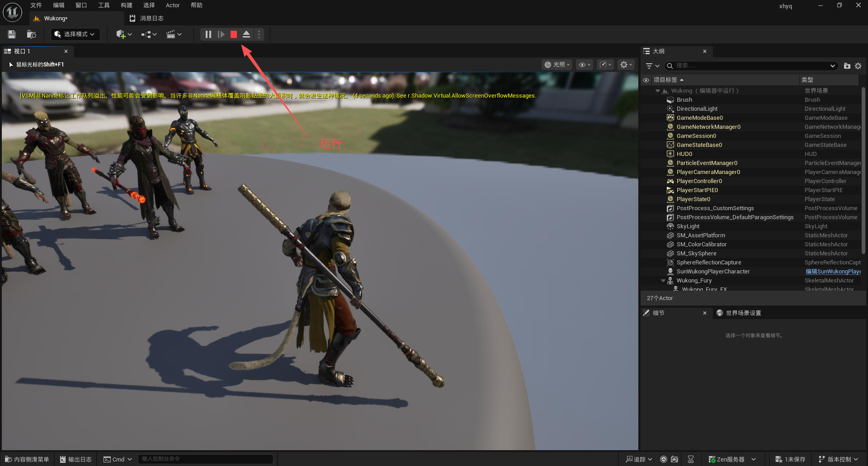Click the frame skip (step) button

[221, 34]
